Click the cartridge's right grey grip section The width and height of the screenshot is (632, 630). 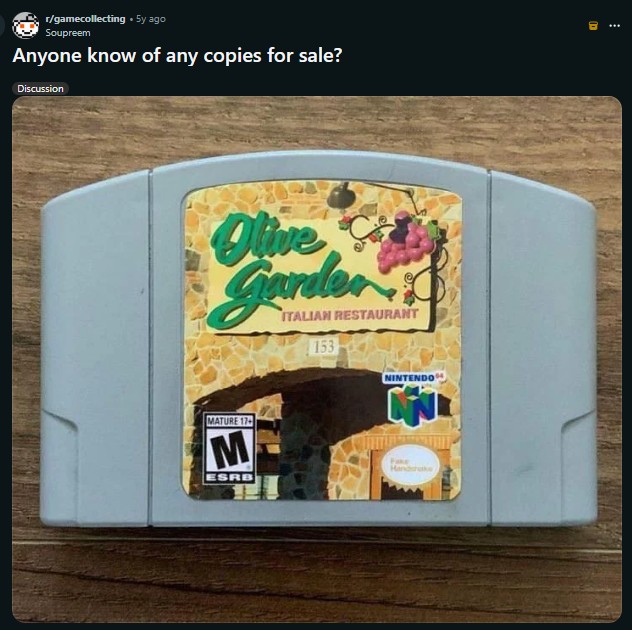[x=543, y=349]
